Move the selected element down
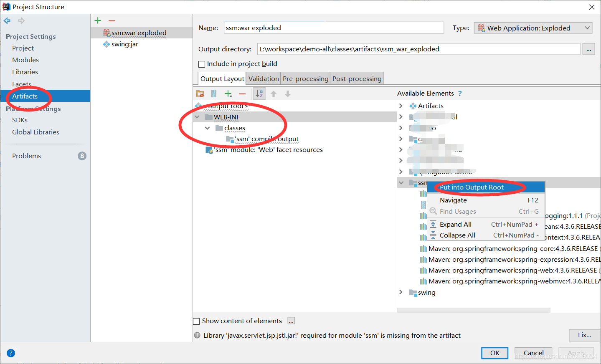Viewport: 601px width, 364px height. coord(287,94)
